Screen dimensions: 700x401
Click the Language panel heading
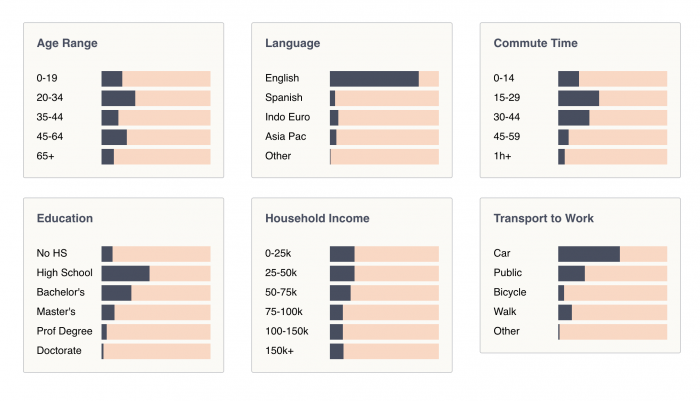click(x=292, y=43)
